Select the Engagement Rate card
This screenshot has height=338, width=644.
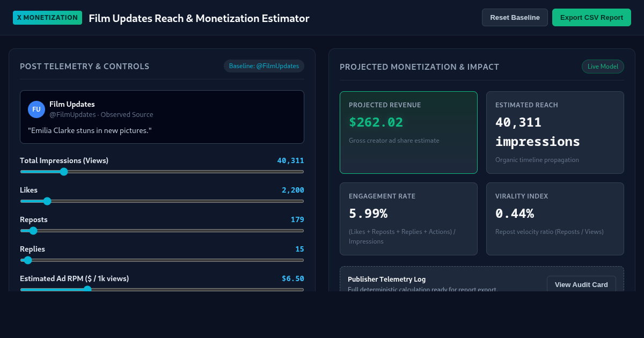tap(408, 219)
